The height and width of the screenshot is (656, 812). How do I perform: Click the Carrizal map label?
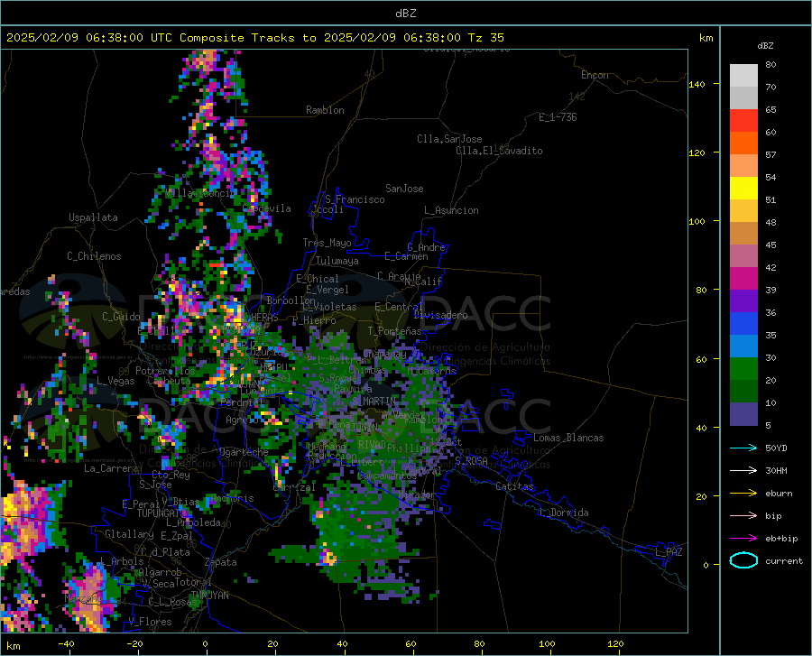(x=293, y=487)
